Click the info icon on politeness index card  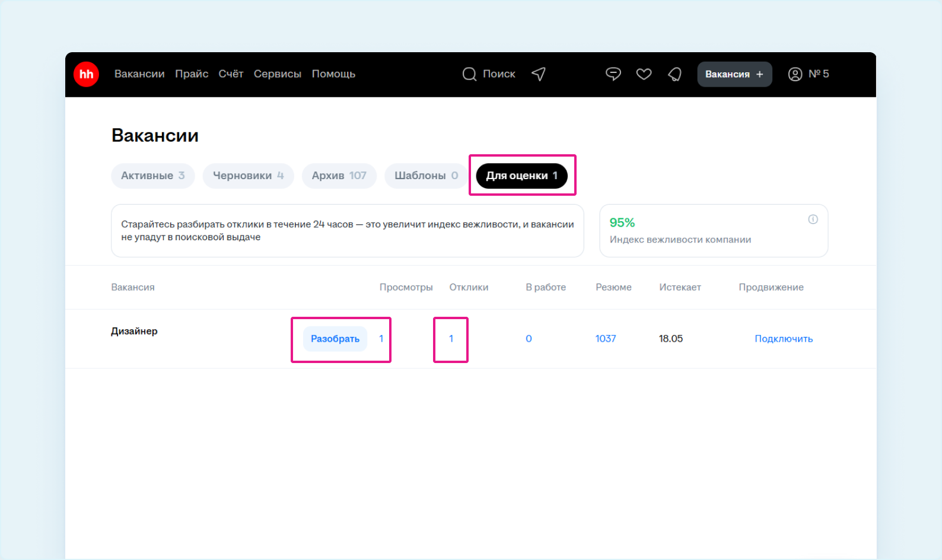813,219
